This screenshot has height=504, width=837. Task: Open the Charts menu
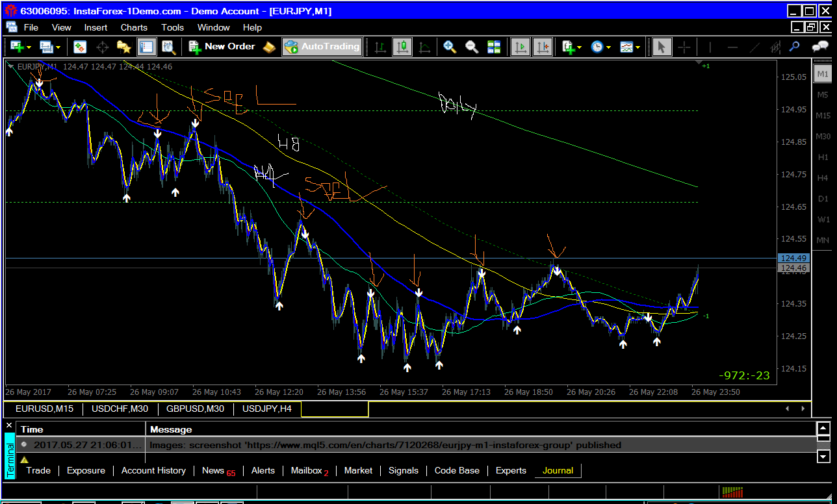[x=134, y=27]
